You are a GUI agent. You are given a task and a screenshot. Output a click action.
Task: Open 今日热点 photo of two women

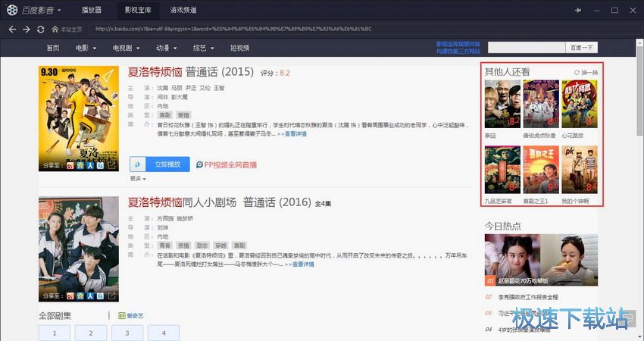(x=541, y=260)
